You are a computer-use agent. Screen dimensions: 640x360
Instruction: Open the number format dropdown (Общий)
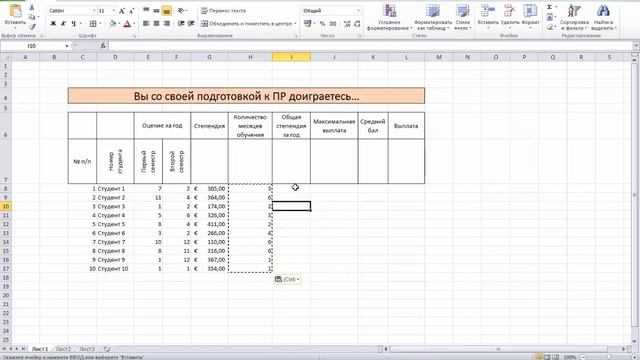coord(358,11)
